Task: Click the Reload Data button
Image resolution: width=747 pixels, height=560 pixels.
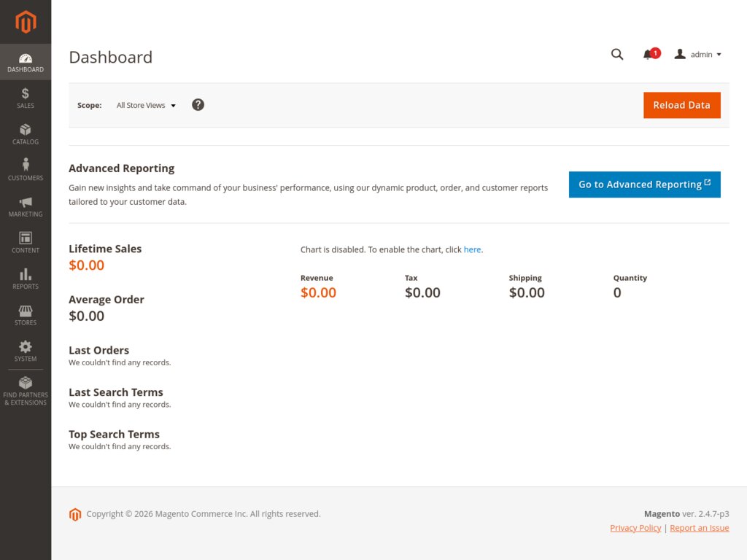Action: point(682,105)
